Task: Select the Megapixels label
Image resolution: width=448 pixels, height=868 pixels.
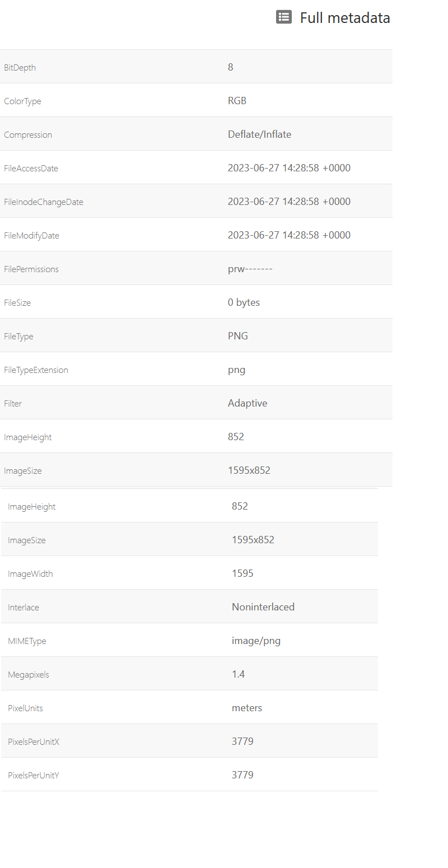Action: pyautogui.click(x=28, y=675)
